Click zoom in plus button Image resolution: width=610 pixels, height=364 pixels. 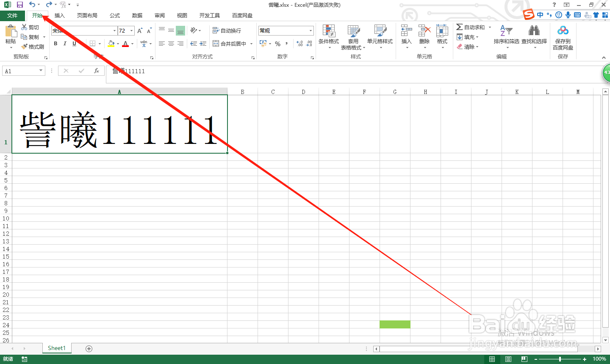point(585,359)
